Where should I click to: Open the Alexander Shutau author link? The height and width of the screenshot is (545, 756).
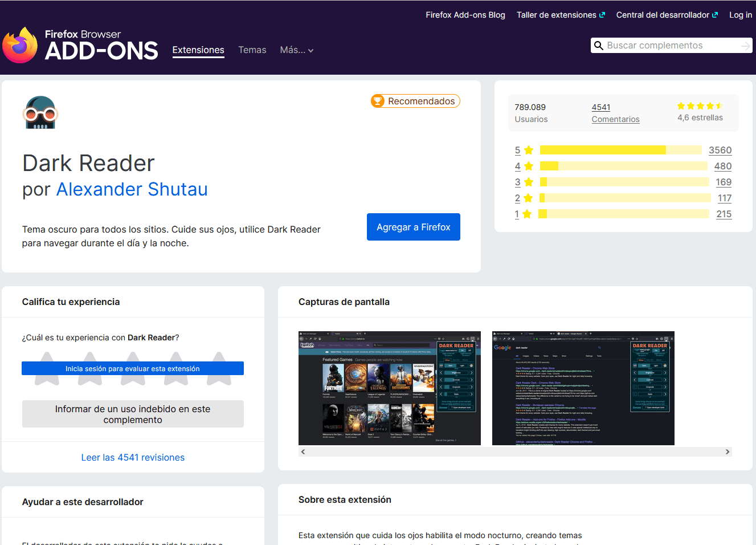click(x=132, y=189)
